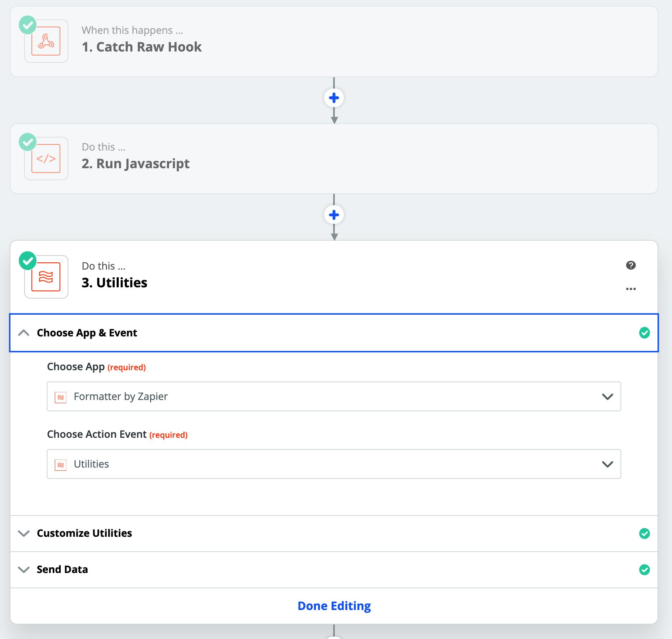Click the Utilities event dropdown arrow

pyautogui.click(x=608, y=464)
